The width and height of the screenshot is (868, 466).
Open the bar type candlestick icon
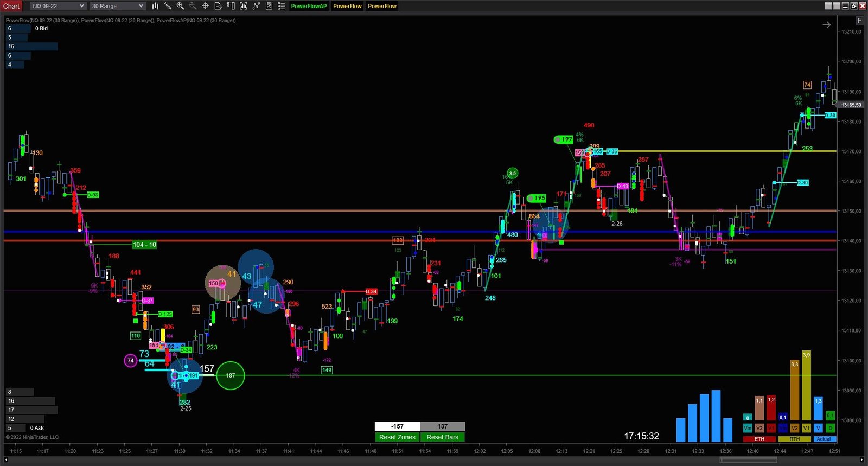click(x=155, y=6)
